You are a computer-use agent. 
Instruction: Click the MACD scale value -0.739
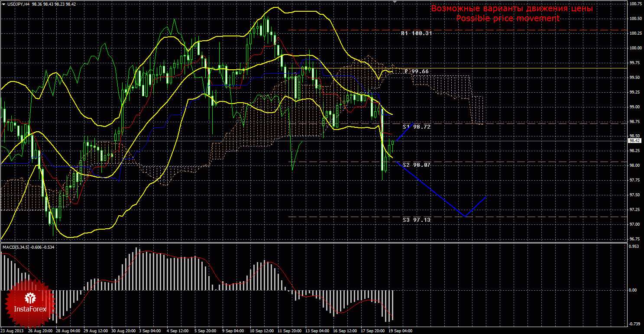pos(635,324)
